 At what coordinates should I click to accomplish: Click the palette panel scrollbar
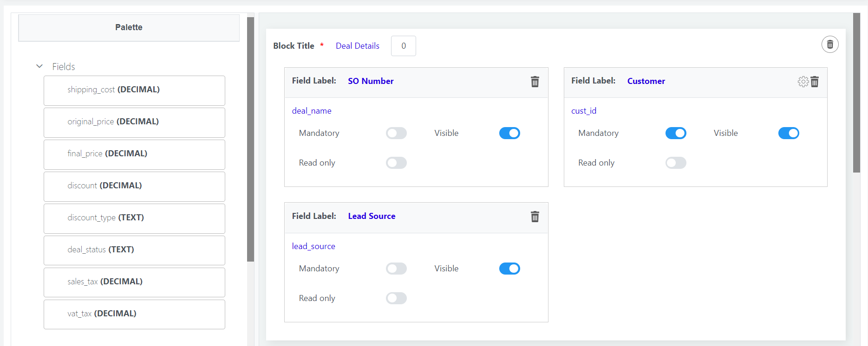coord(250,139)
